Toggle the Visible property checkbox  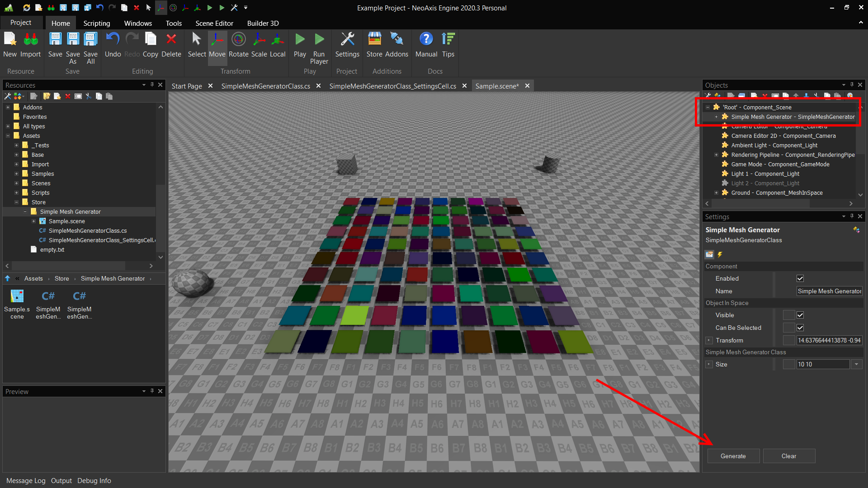[800, 315]
